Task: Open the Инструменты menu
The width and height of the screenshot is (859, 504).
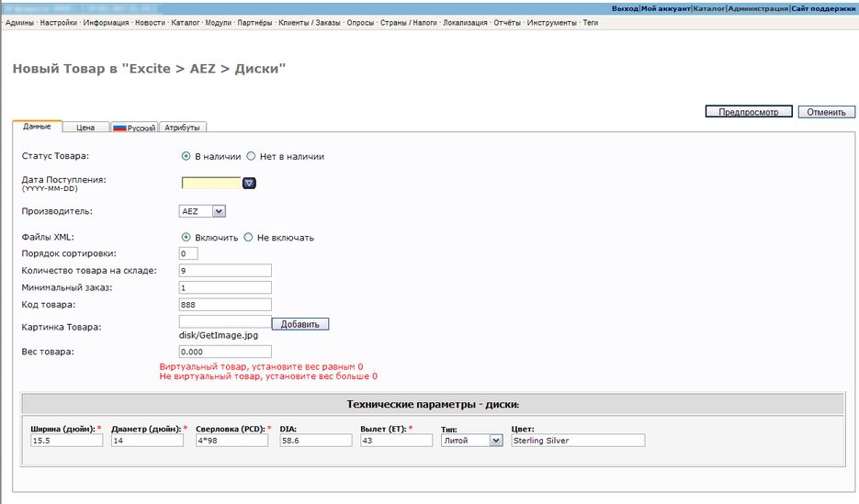Action: (x=551, y=23)
